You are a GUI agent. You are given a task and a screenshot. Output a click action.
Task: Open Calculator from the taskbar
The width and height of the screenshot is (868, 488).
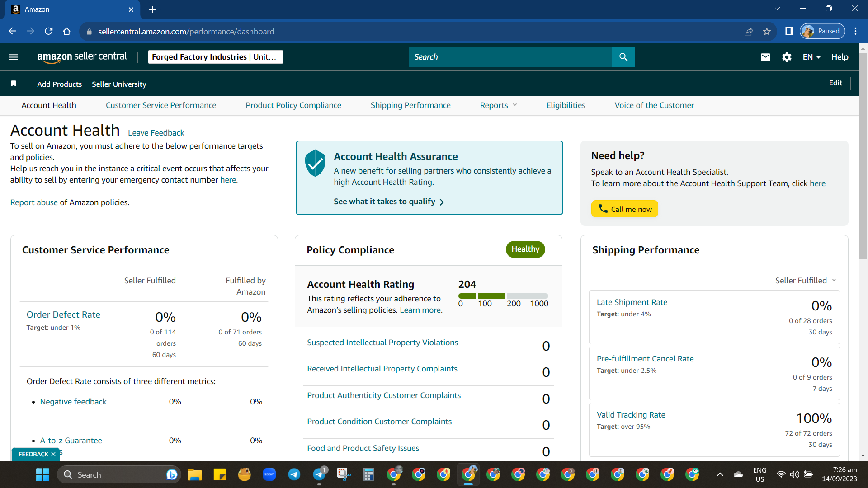click(369, 474)
